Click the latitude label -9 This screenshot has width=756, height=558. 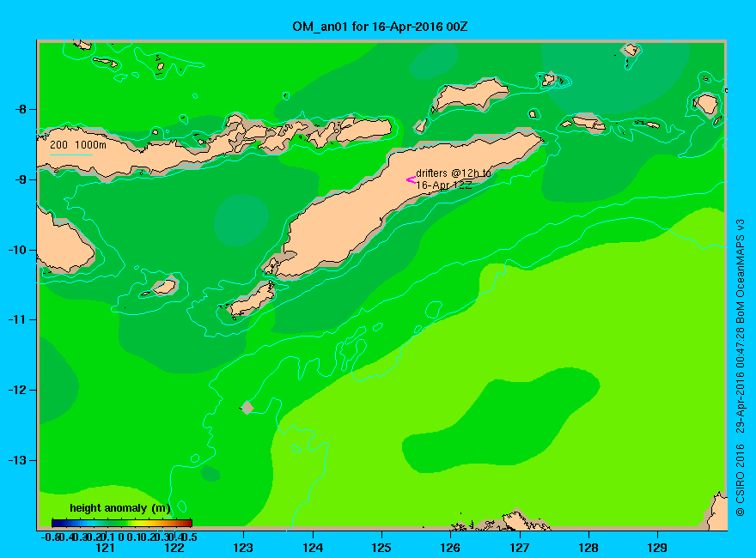tap(20, 179)
